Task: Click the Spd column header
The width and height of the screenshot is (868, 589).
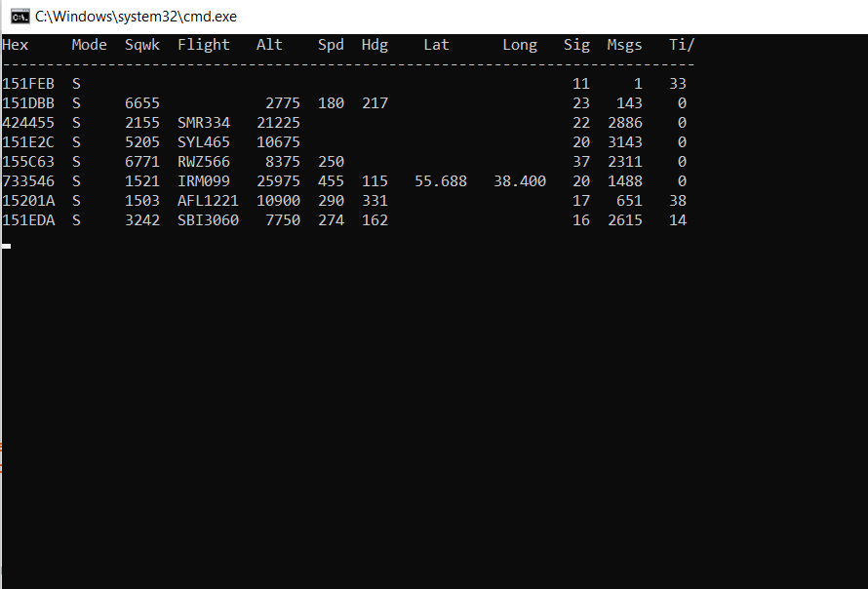Action: [331, 45]
